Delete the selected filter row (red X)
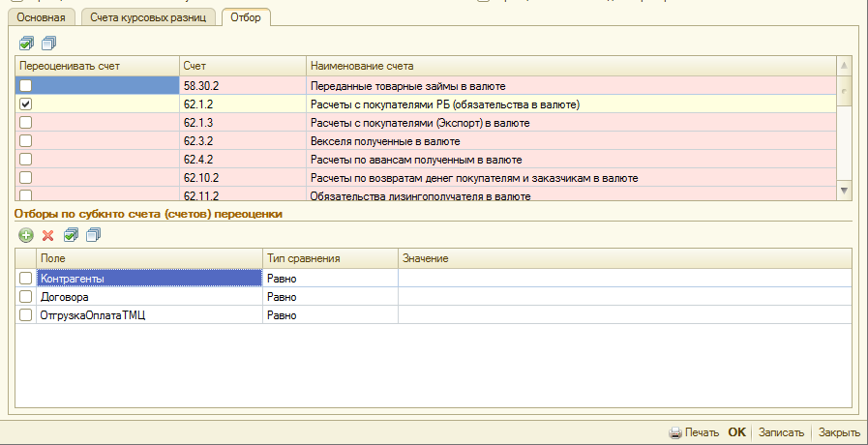The height and width of the screenshot is (445, 868). click(47, 235)
